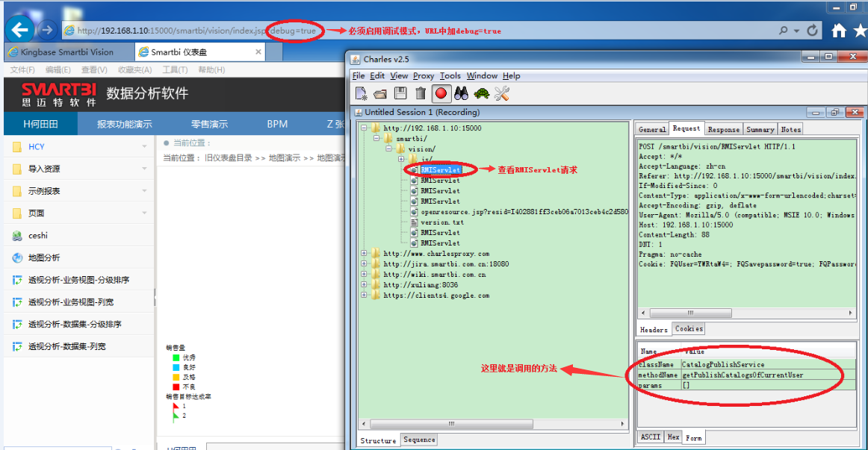Click the Open Session folder icon in Charles
This screenshot has height=450, width=868.
pyautogui.click(x=380, y=93)
